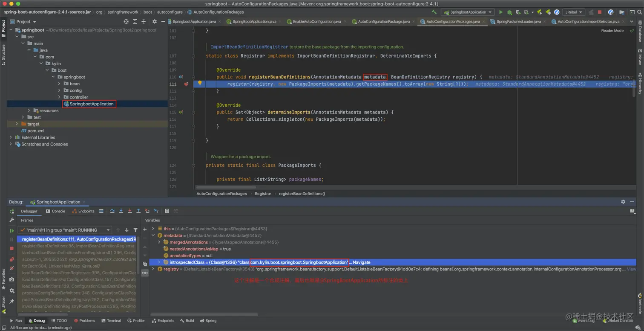The height and width of the screenshot is (331, 644).
Task: Click the editor horizontal scrollbar
Action: (226, 187)
